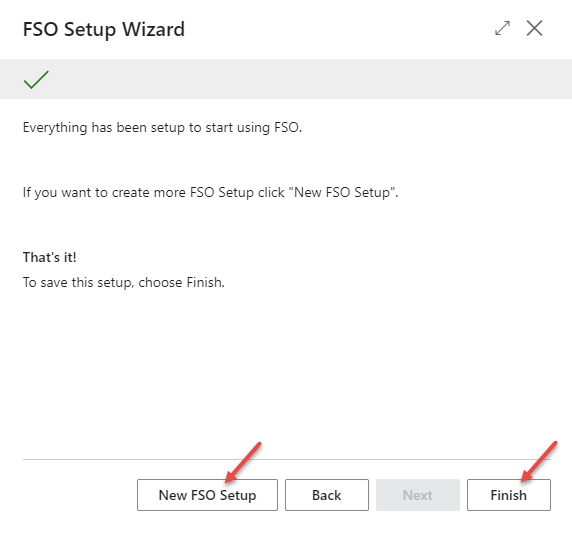Click the 'If you want to create more' sentence

[x=210, y=192]
